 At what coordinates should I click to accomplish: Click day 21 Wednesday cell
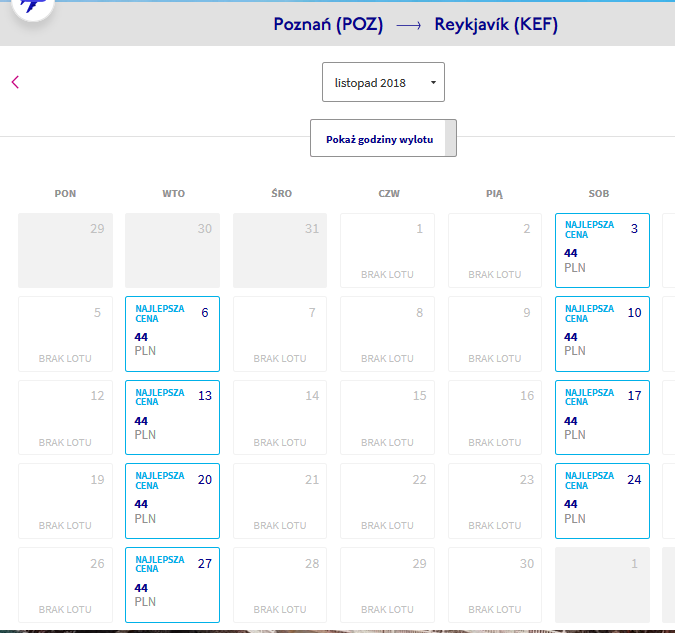coord(280,501)
